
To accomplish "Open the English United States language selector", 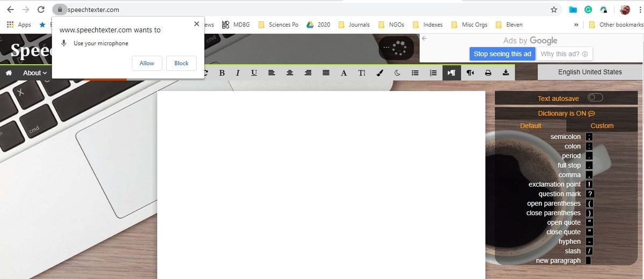I will point(590,72).
